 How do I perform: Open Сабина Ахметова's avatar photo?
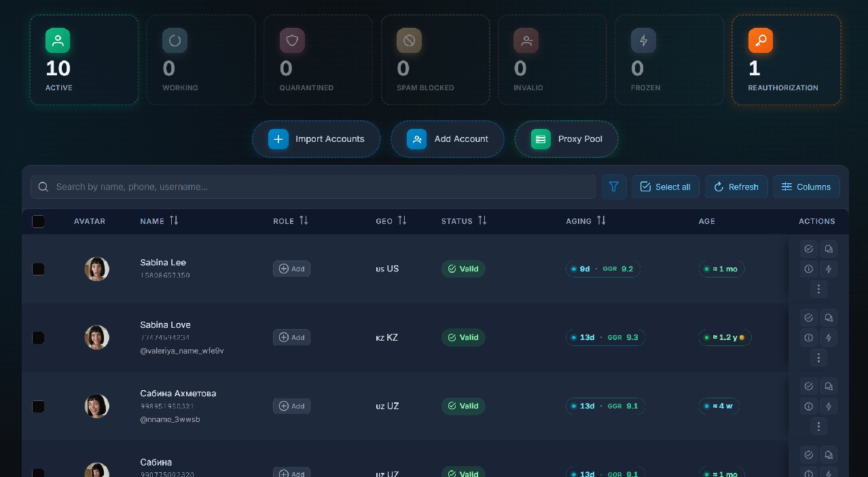[97, 406]
